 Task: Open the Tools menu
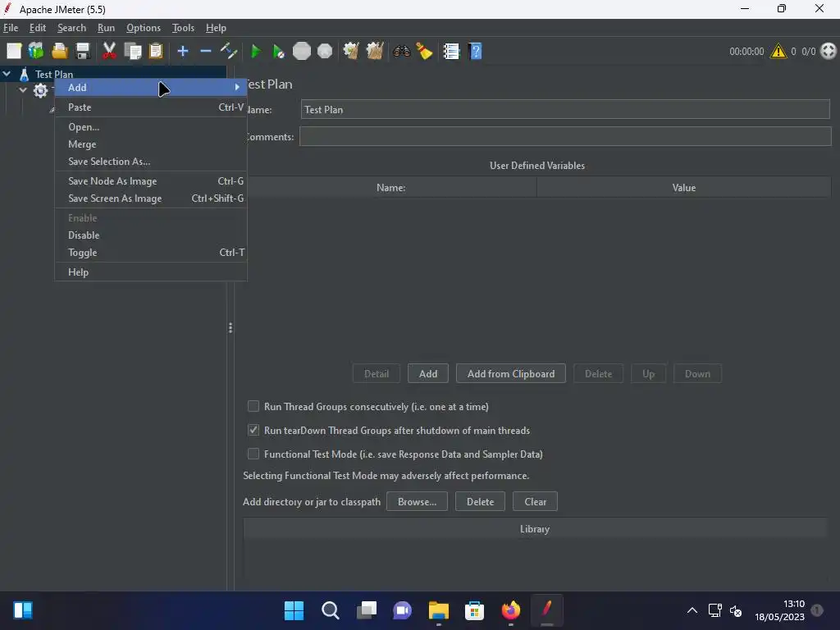point(183,28)
